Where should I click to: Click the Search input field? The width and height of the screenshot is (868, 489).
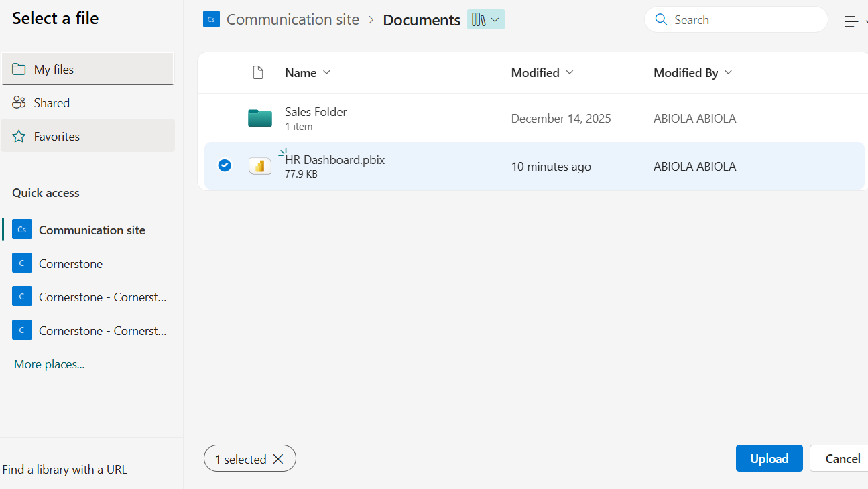(x=744, y=20)
